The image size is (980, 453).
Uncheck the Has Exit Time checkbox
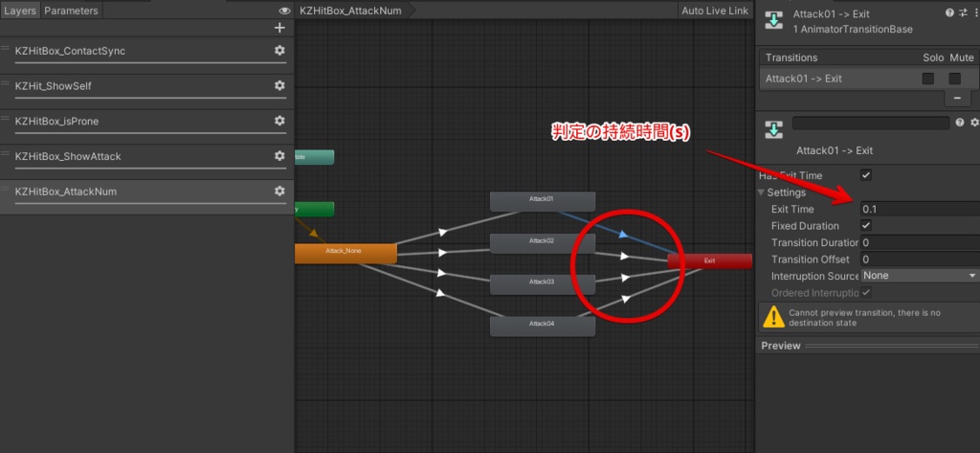pos(865,175)
